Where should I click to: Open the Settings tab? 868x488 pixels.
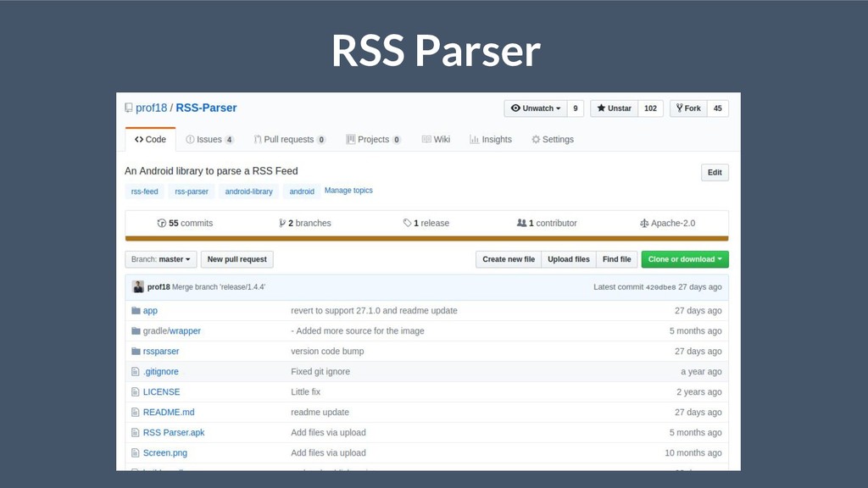click(x=553, y=140)
